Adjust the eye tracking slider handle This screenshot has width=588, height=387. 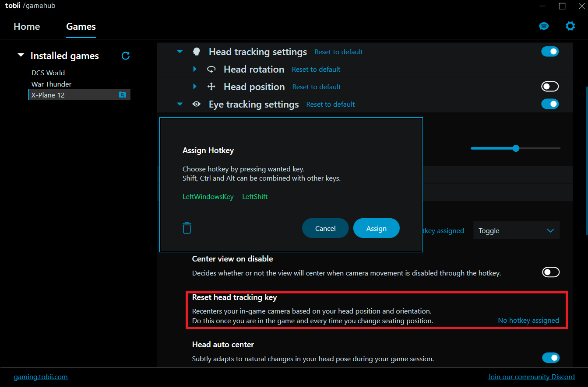point(516,148)
